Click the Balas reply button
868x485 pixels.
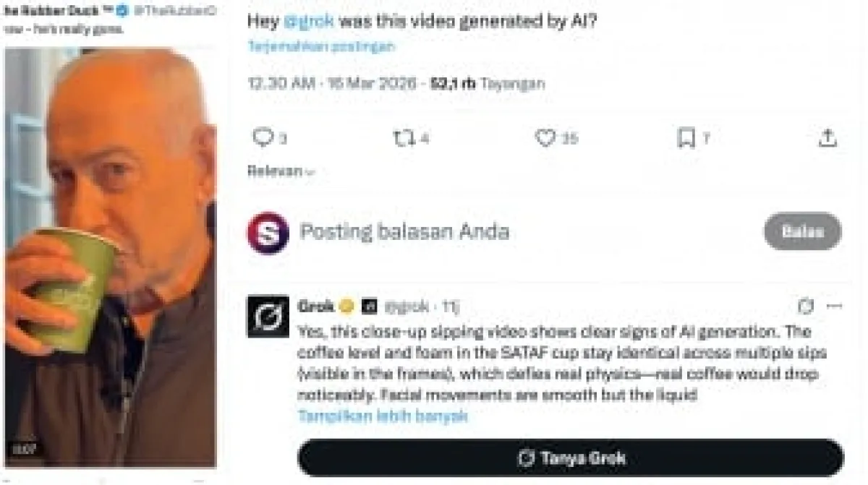[x=803, y=231]
